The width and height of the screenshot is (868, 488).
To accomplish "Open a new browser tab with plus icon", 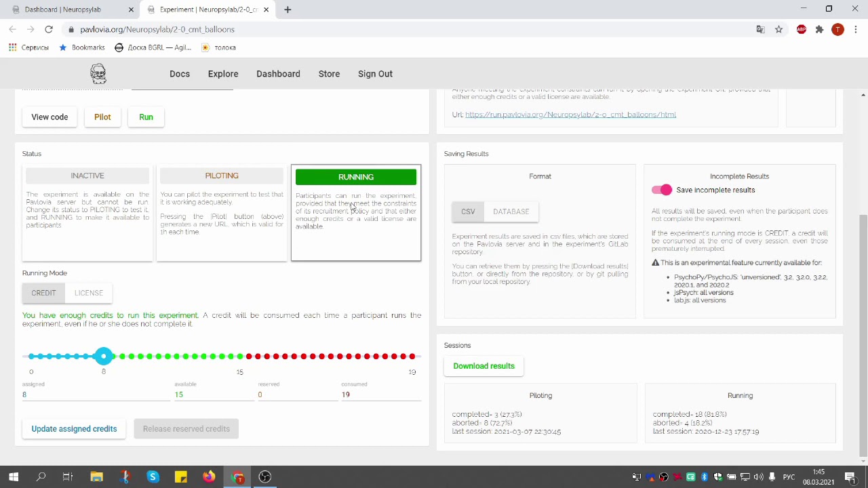I will coord(288,9).
